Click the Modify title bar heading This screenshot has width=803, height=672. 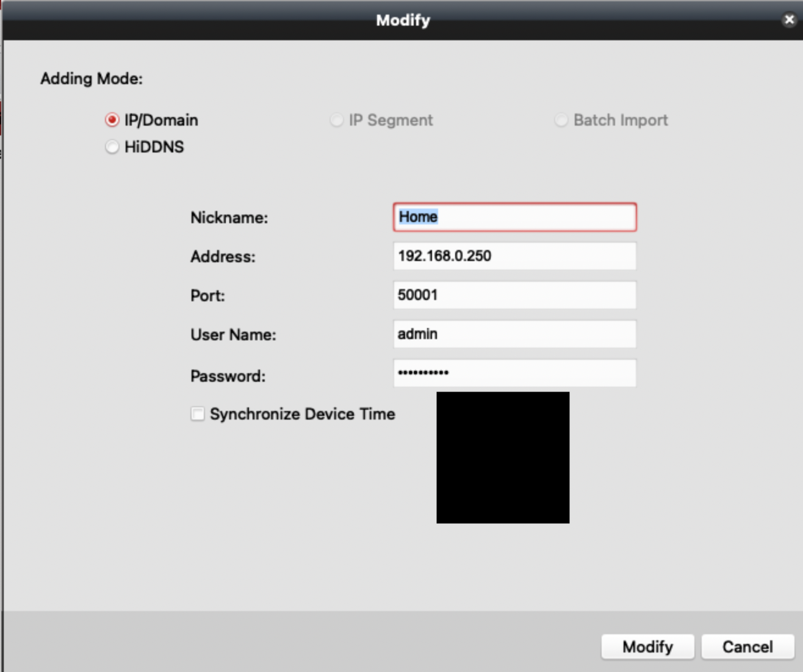pyautogui.click(x=403, y=20)
